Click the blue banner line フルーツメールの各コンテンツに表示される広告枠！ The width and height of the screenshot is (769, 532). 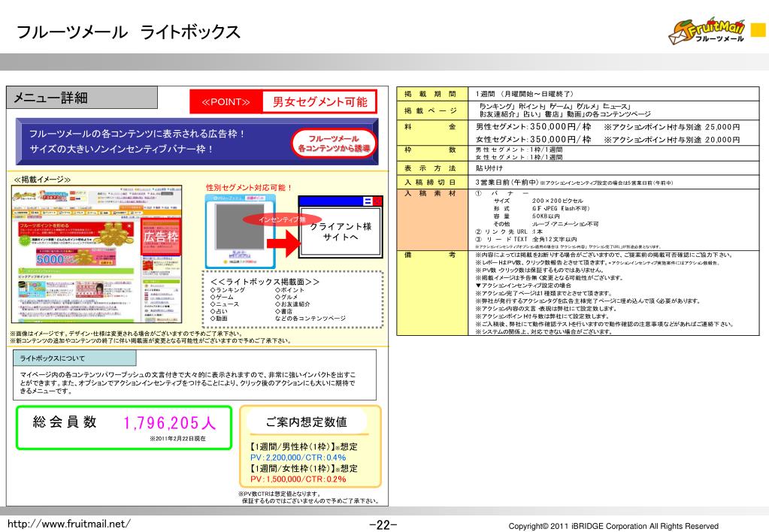137,134
